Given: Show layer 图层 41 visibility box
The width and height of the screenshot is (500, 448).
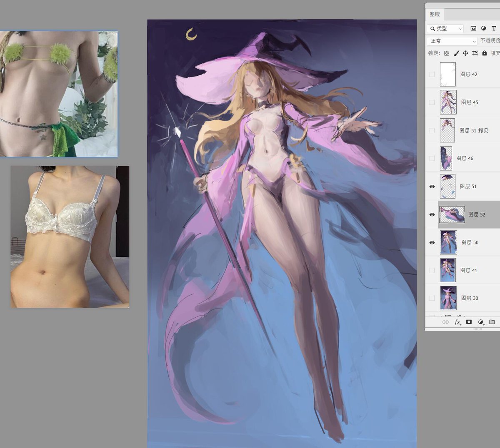Looking at the screenshot, I should coord(432,270).
